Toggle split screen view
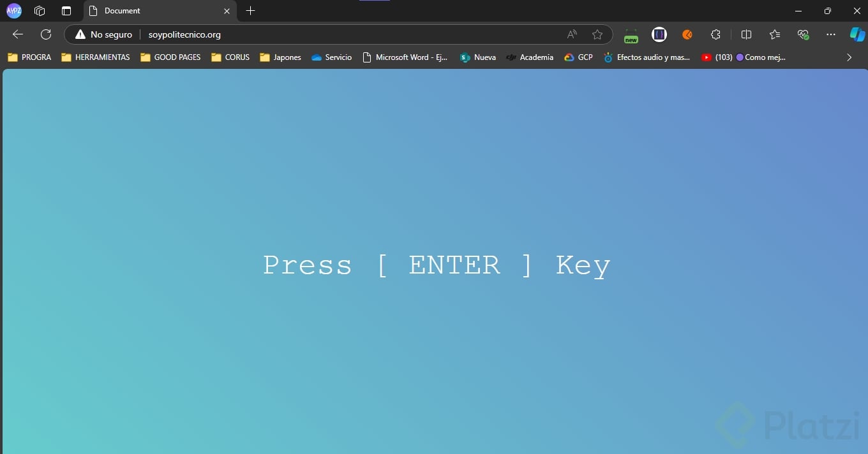 pos(746,34)
